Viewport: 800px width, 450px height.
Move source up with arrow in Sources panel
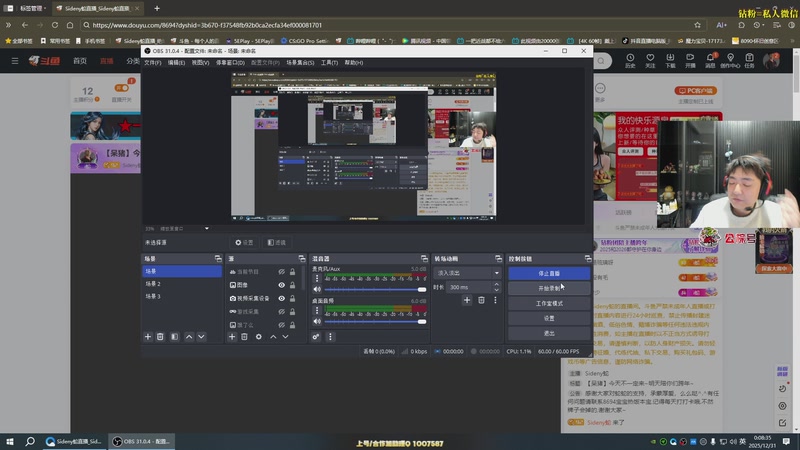[273, 337]
